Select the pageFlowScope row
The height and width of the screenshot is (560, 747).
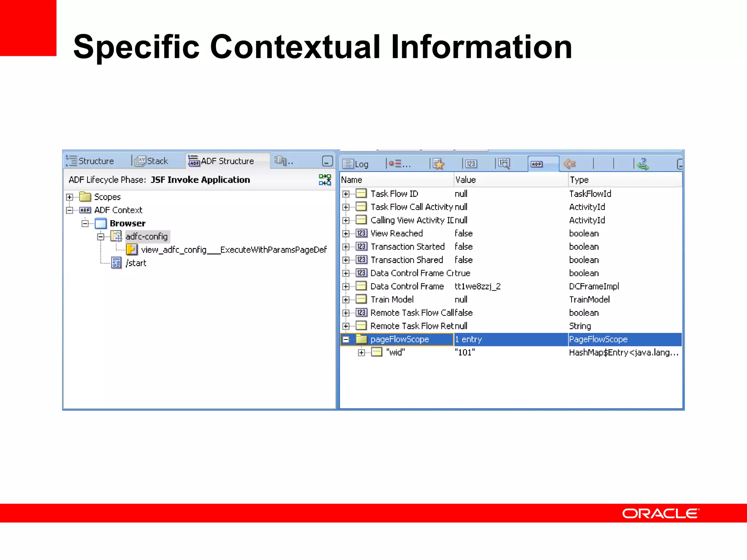pos(511,339)
